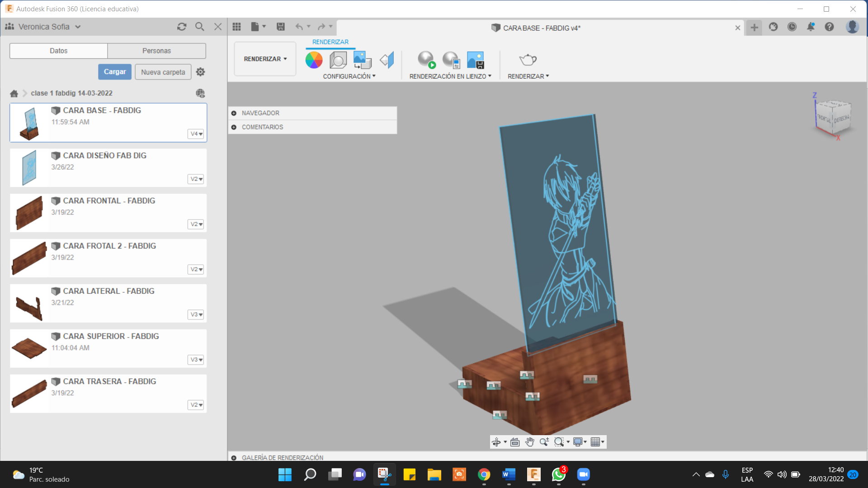The width and height of the screenshot is (868, 488).
Task: Select the Pan hand tool
Action: tap(530, 442)
